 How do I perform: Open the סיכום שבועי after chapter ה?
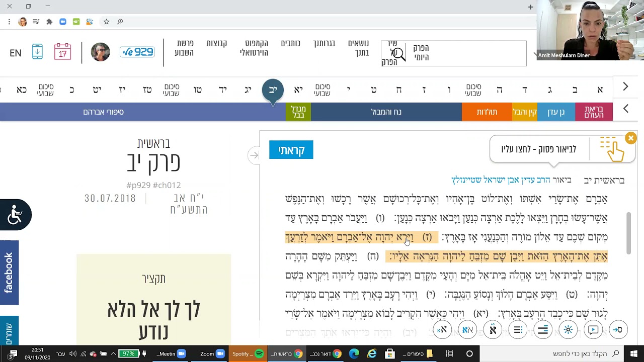473,90
